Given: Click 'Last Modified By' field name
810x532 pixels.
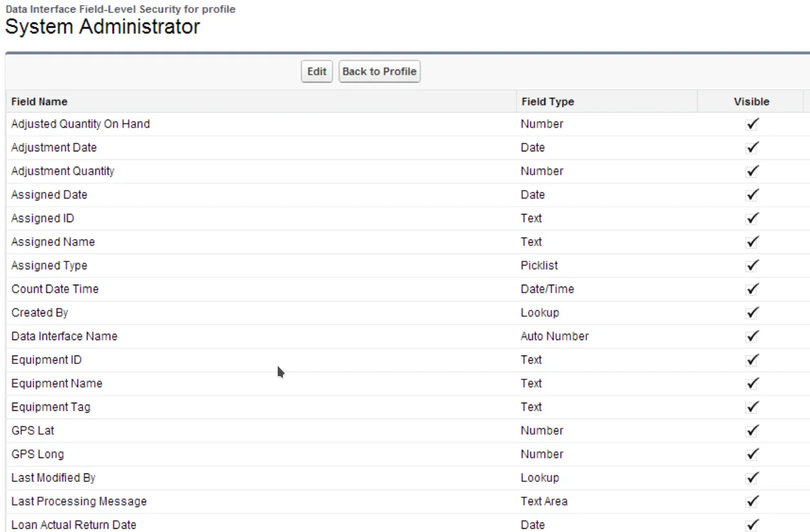Looking at the screenshot, I should [53, 478].
